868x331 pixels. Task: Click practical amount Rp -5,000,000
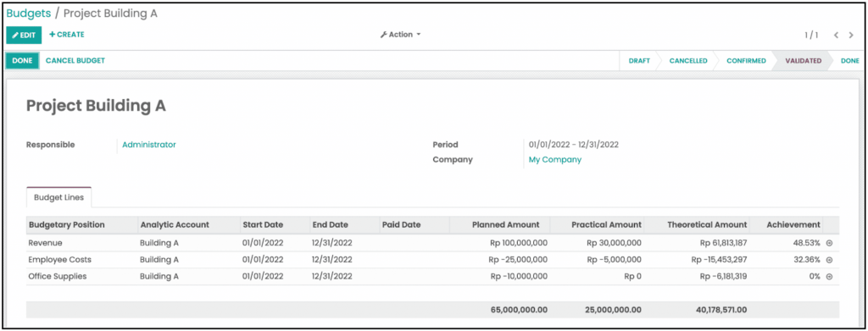(615, 259)
